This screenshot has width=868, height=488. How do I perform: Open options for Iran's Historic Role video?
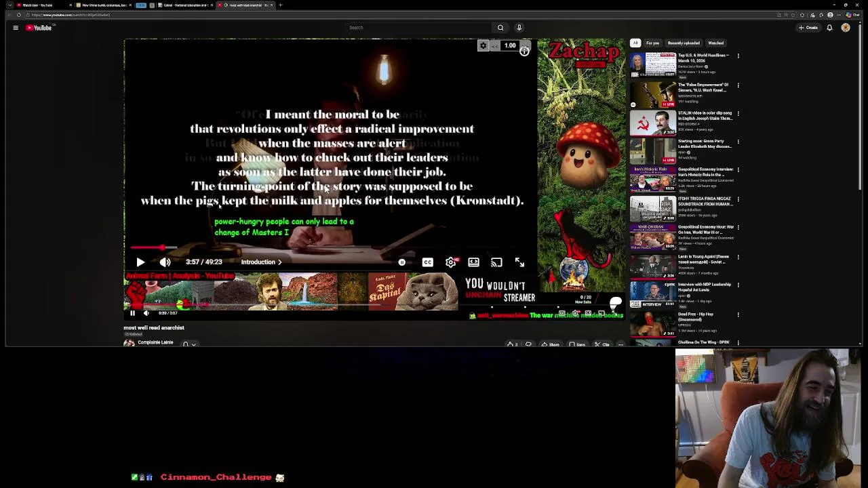(x=738, y=170)
